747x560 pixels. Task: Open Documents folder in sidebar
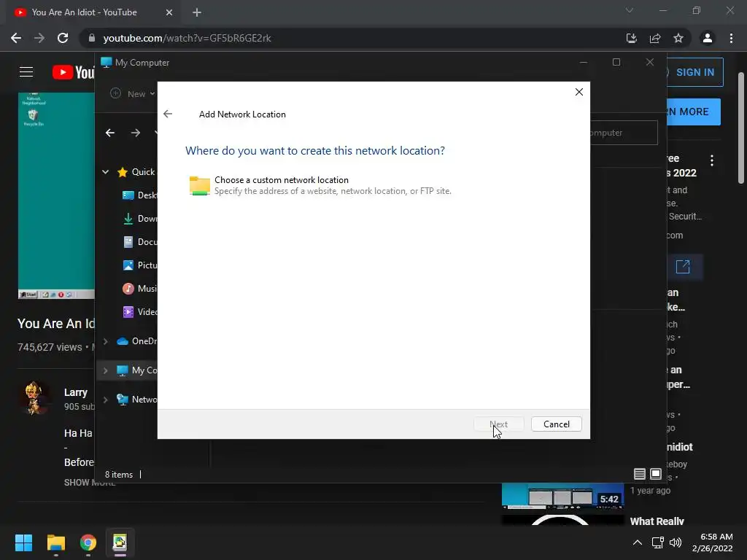[140, 242]
